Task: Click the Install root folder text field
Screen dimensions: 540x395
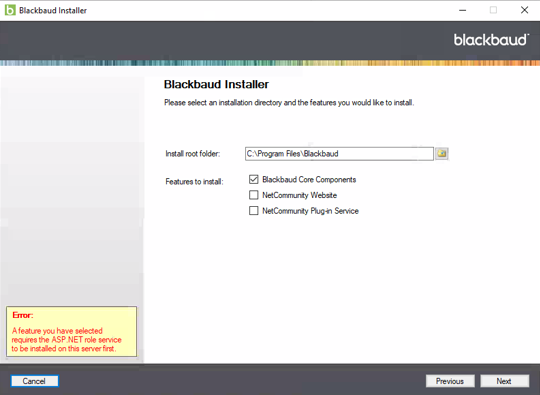Action: [x=339, y=154]
